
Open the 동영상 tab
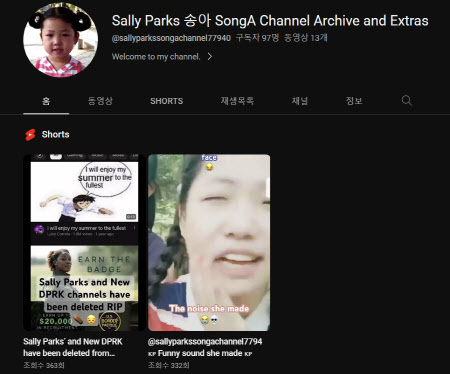pos(100,101)
